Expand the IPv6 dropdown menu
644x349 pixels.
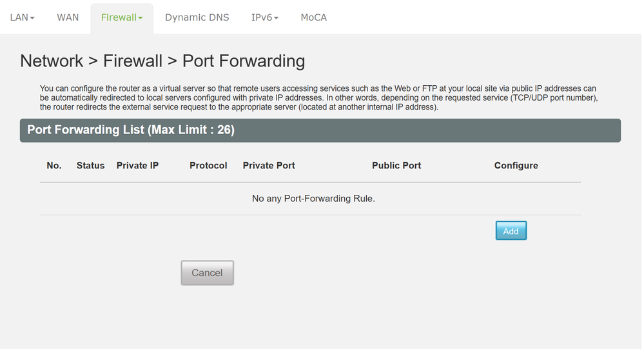[x=264, y=17]
